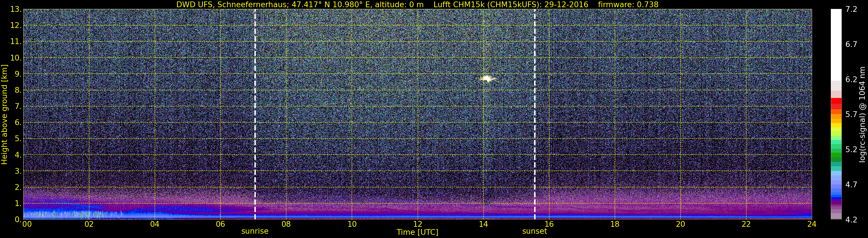Screen dimensions: 868x238
Task: Click the height axis tick '6.'
Action: tap(18, 123)
